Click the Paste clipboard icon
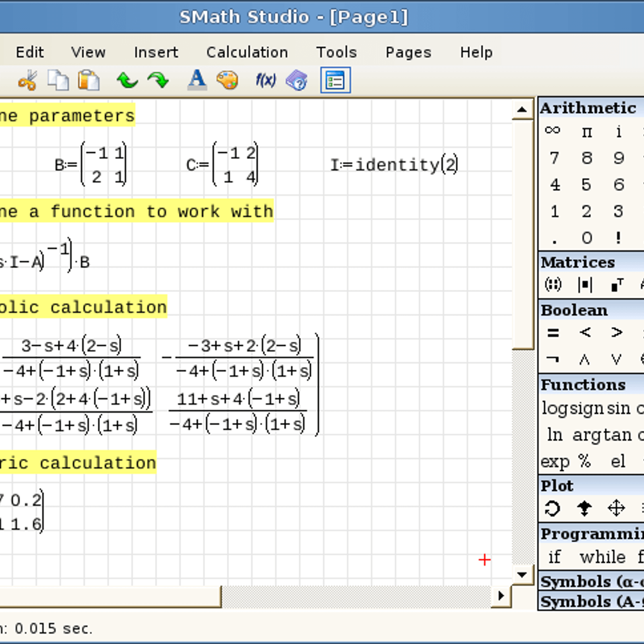Image resolution: width=644 pixels, height=644 pixels. 89,80
